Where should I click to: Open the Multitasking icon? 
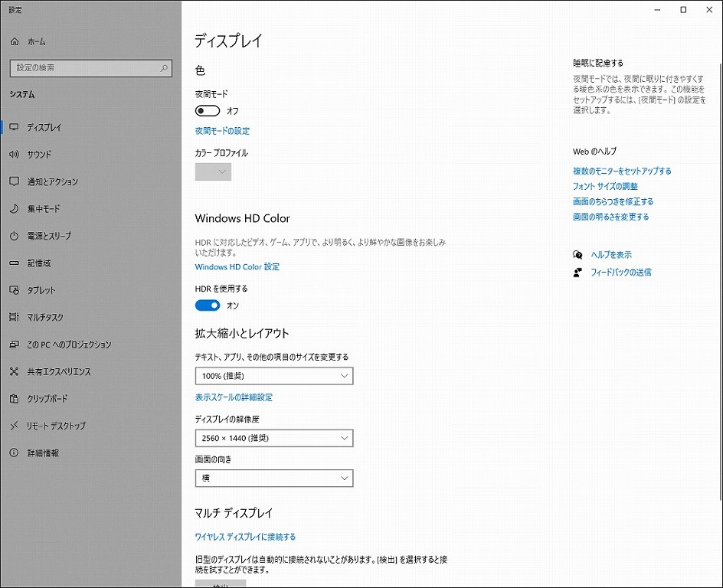pos(15,317)
